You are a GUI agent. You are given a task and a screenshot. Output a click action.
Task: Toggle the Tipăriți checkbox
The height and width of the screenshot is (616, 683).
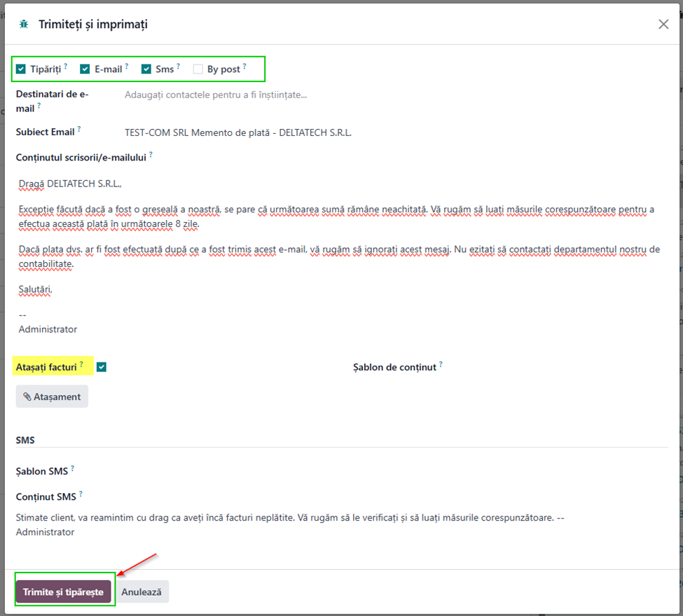tap(21, 69)
